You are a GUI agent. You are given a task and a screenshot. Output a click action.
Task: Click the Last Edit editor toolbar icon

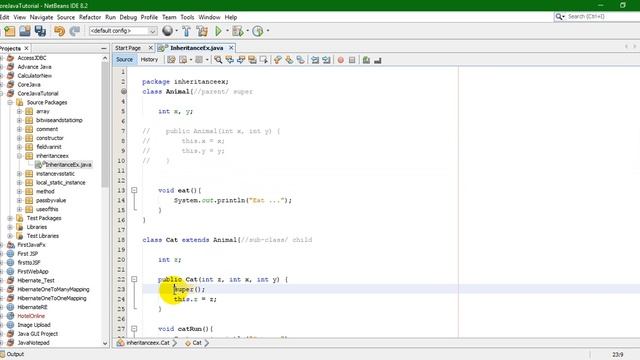pyautogui.click(x=171, y=60)
